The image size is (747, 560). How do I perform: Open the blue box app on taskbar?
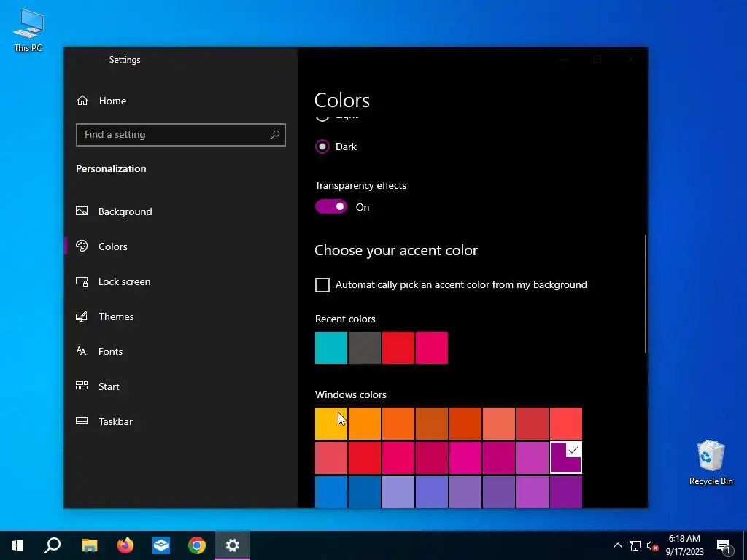pyautogui.click(x=161, y=545)
